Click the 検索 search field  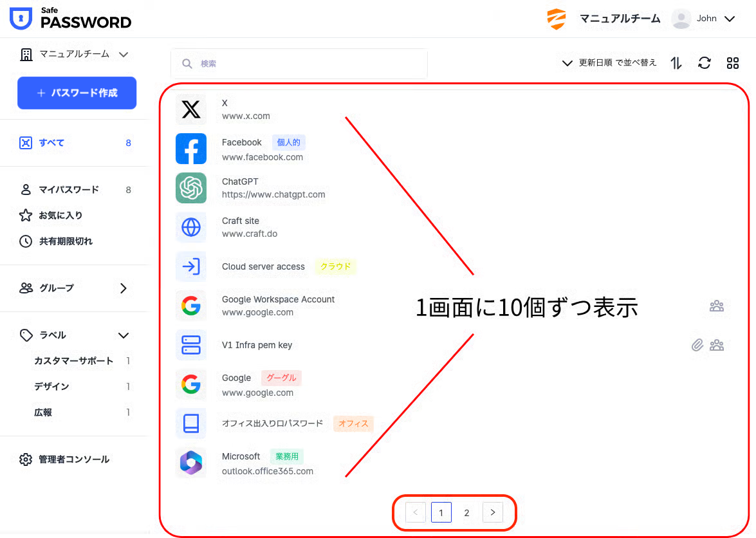tap(299, 64)
